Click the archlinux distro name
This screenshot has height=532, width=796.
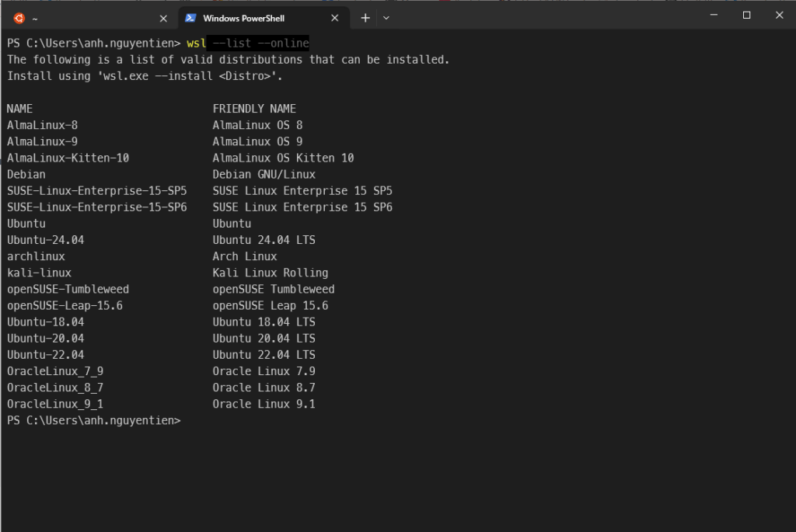[x=36, y=256]
